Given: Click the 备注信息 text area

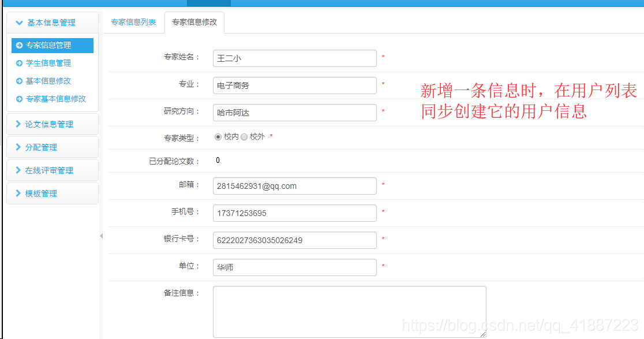Looking at the screenshot, I should 350,312.
